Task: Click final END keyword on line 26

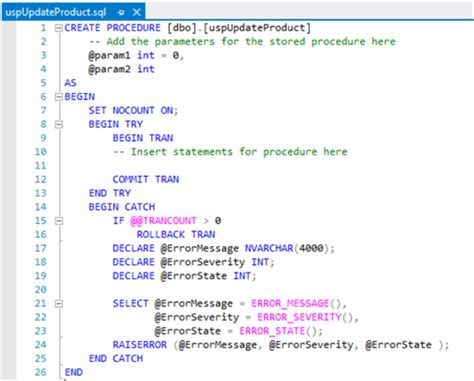Action: coord(74,372)
